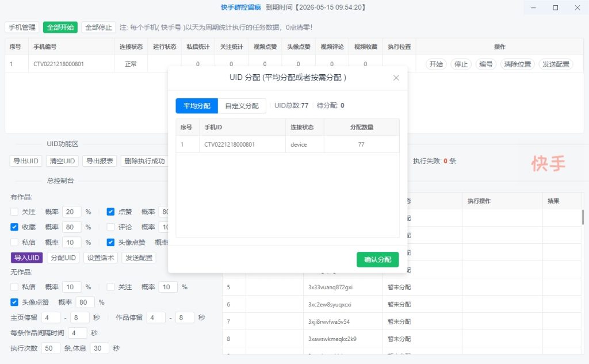The image size is (589, 364).
Task: Uncheck the 收藏 checkbox
Action: (x=14, y=227)
